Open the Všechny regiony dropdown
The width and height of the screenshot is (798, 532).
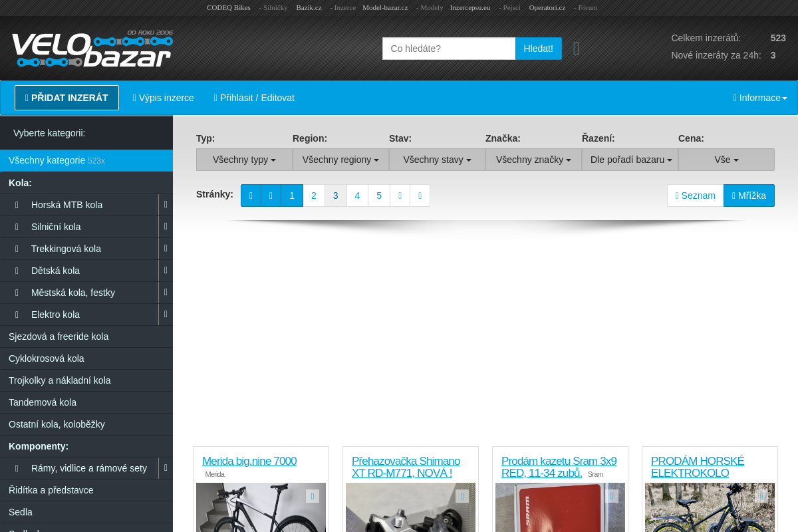coord(340,160)
